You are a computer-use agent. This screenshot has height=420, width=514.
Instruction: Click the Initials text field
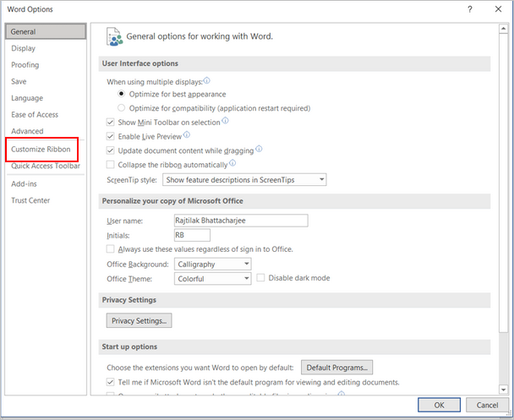pyautogui.click(x=192, y=235)
